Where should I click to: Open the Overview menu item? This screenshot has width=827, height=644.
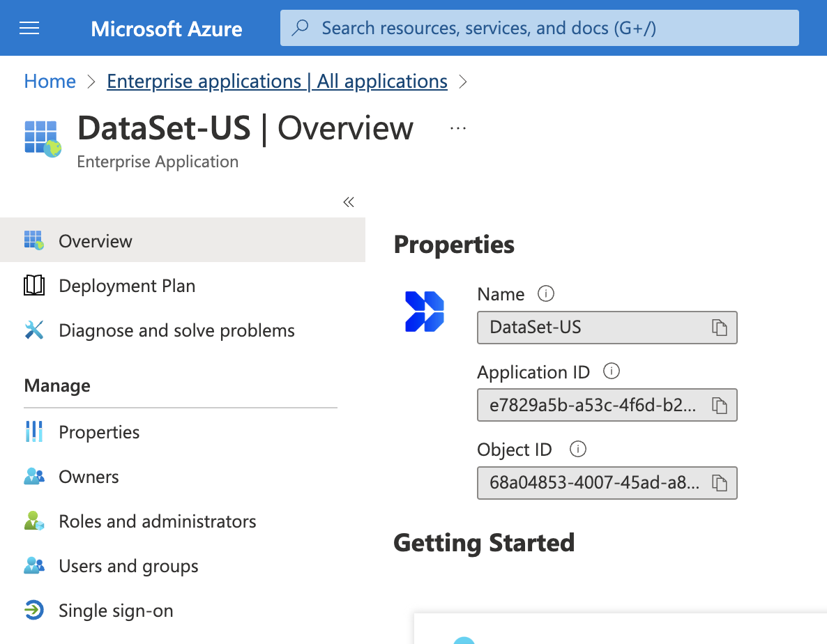click(x=96, y=241)
